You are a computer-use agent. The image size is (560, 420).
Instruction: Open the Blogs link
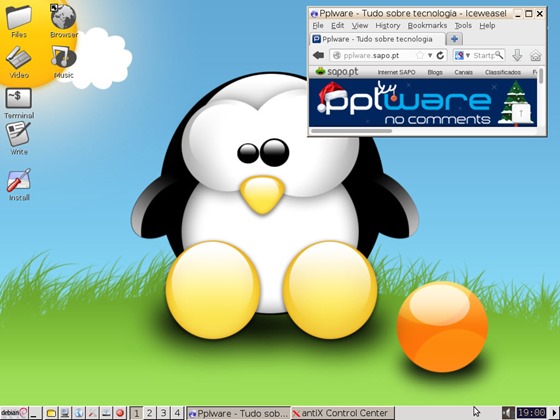[435, 72]
